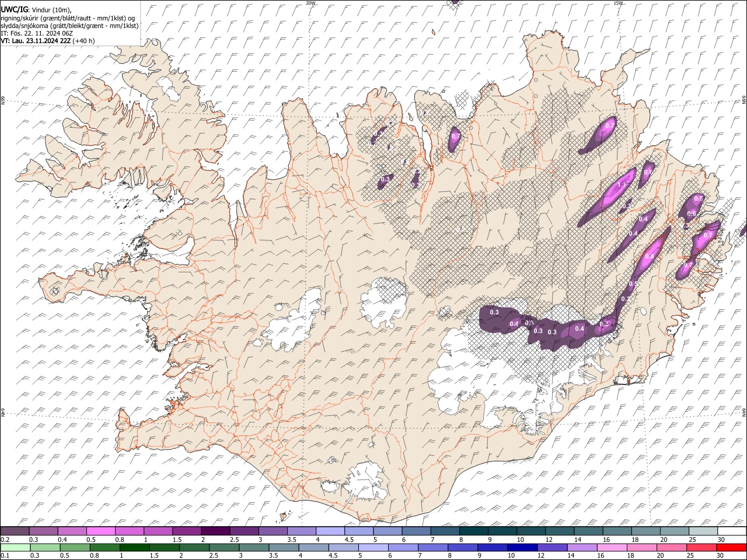Select the dark green lower-scale swatch between 1 and 1.5
Image resolution: width=747 pixels, height=560 pixels.
(x=134, y=547)
